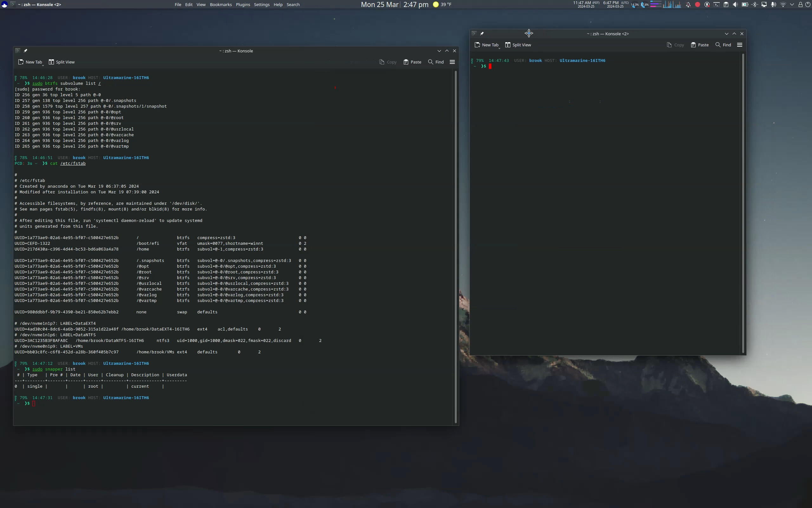Click New Tab in left Konsole window
Image resolution: width=812 pixels, height=508 pixels.
[x=30, y=62]
